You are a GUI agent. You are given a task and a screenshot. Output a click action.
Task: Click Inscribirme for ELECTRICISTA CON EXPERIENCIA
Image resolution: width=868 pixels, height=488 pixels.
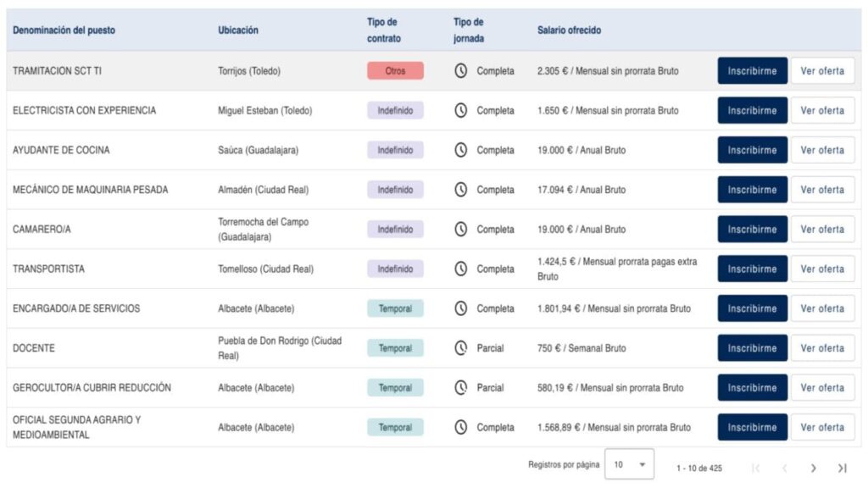(x=753, y=111)
